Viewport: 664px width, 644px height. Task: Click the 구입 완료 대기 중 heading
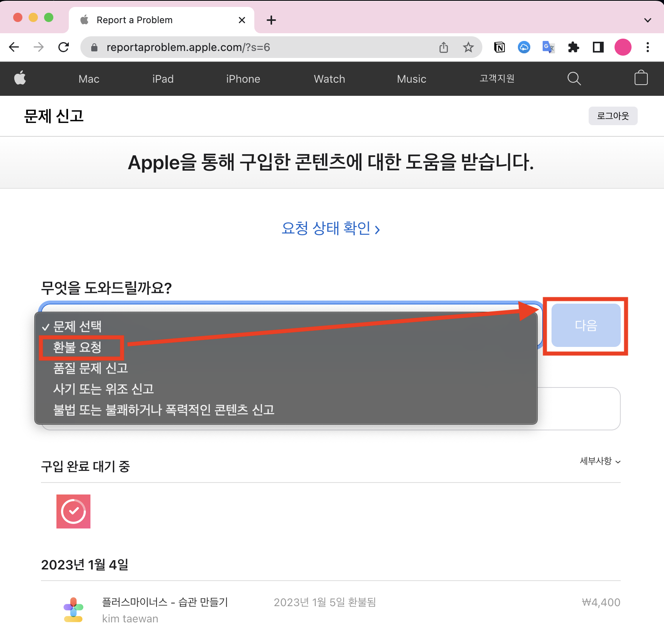point(85,466)
